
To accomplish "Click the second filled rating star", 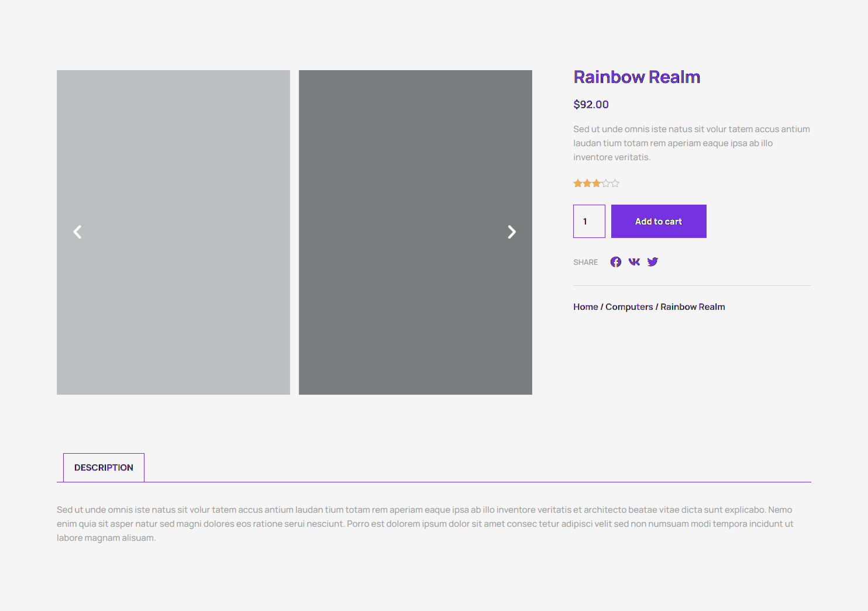I will coord(587,184).
